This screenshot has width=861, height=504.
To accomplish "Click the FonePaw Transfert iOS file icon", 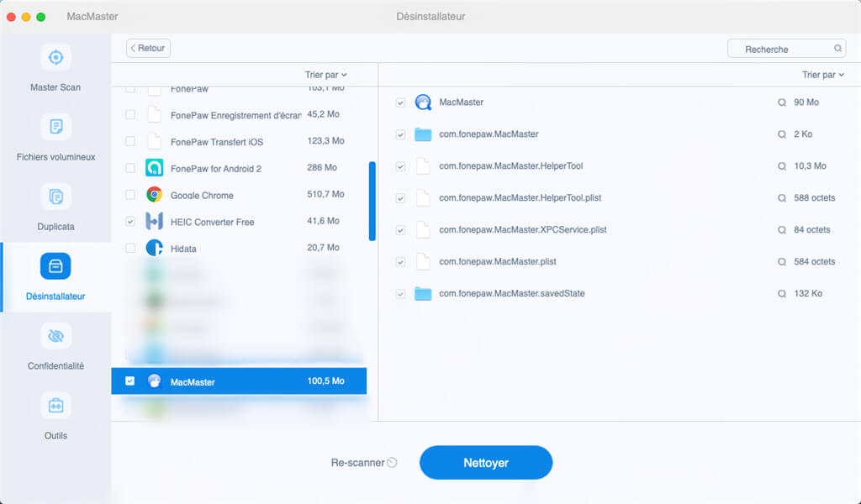I will coord(155,141).
